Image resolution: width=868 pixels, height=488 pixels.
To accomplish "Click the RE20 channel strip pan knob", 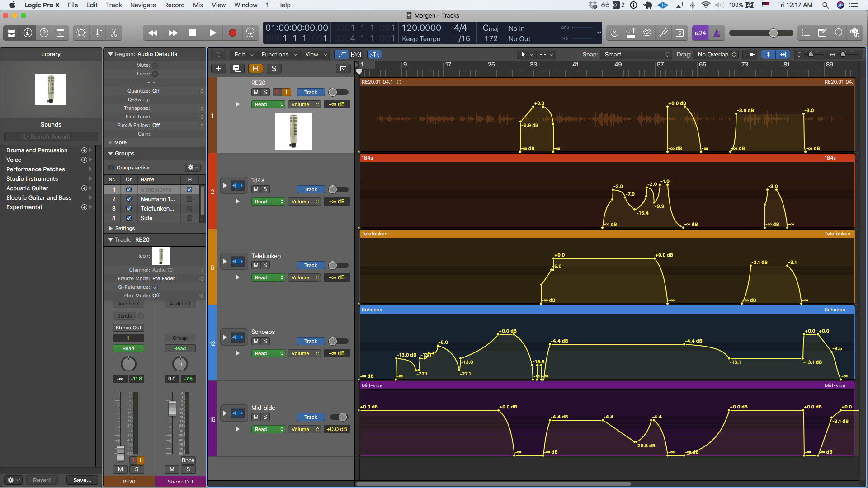I will (128, 364).
